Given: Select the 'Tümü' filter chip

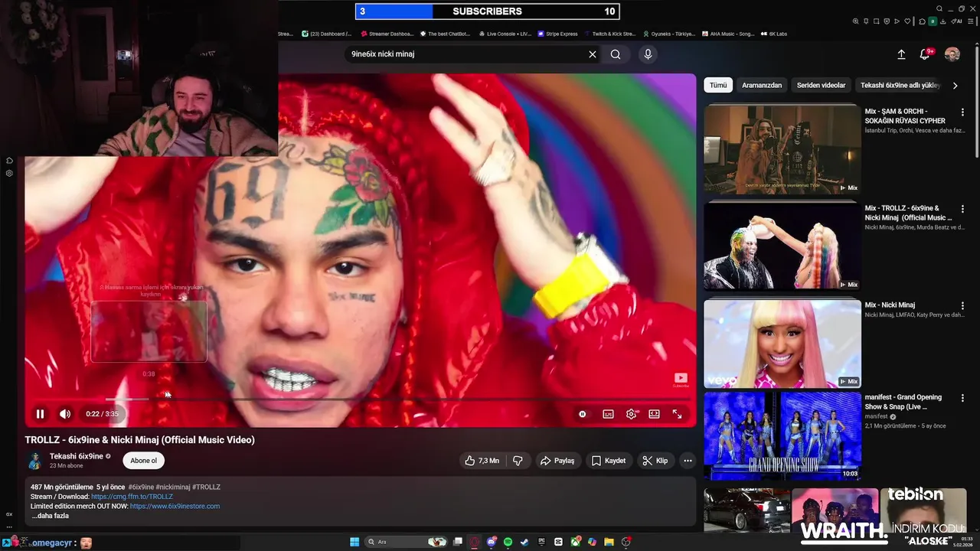Looking at the screenshot, I should coord(718,86).
